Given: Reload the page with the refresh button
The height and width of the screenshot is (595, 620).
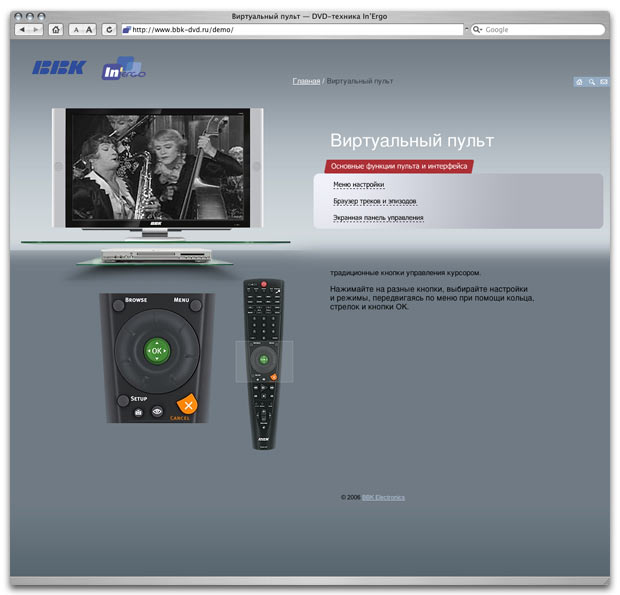Looking at the screenshot, I should (108, 30).
